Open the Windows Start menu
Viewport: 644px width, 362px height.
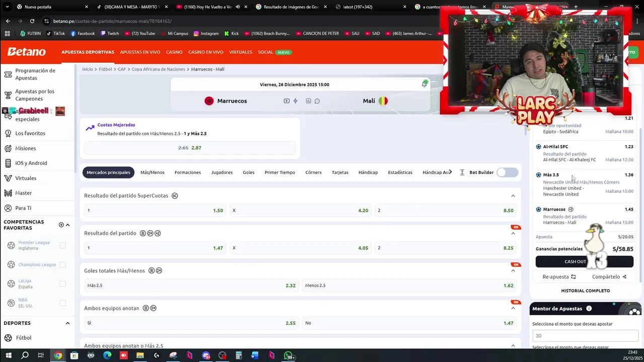point(8,356)
